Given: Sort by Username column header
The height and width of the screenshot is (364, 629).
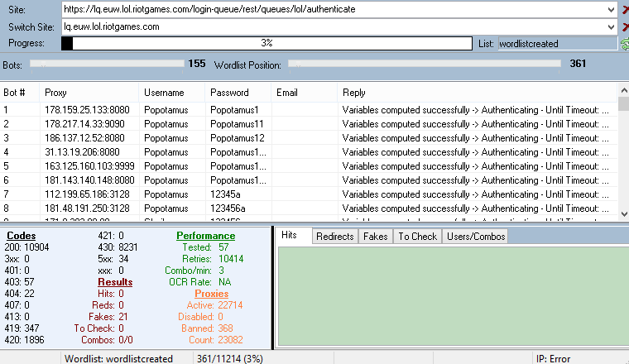Looking at the screenshot, I should pos(172,93).
